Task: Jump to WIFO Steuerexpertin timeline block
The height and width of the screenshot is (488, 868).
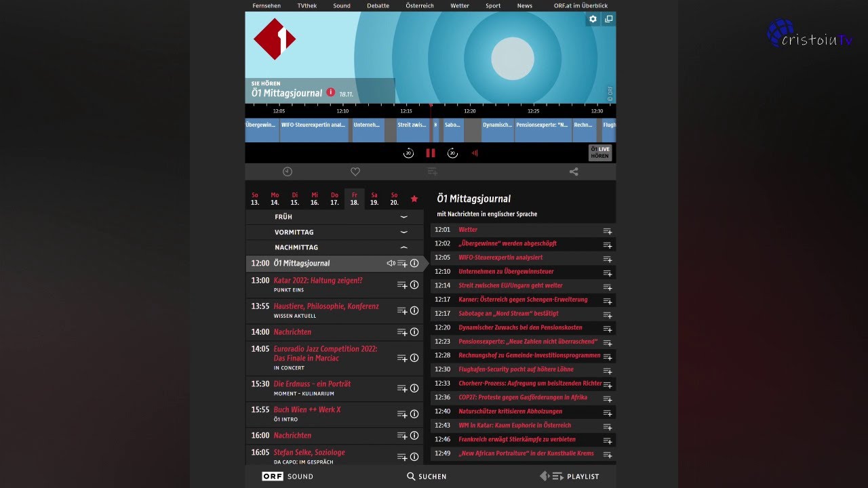Action: [314, 130]
